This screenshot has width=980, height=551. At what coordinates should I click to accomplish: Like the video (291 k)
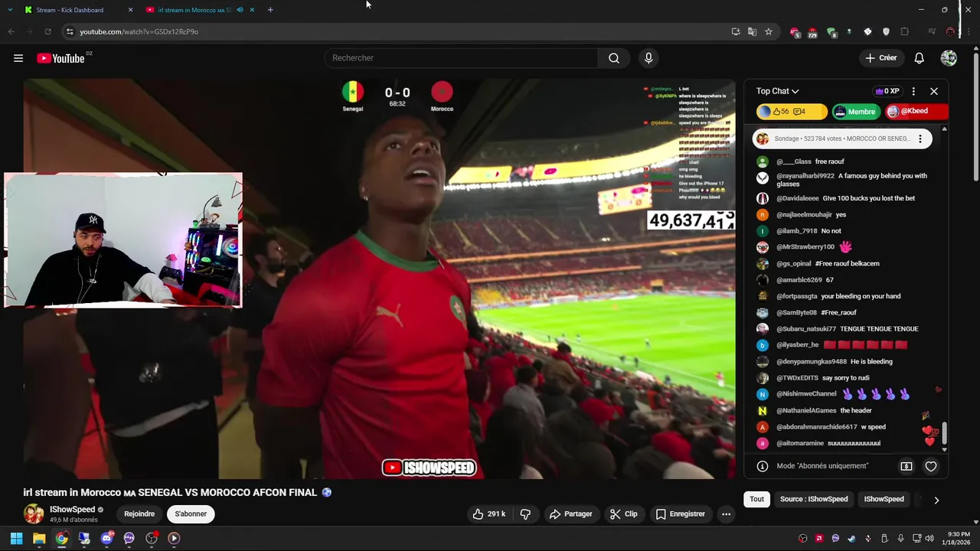[x=488, y=514]
